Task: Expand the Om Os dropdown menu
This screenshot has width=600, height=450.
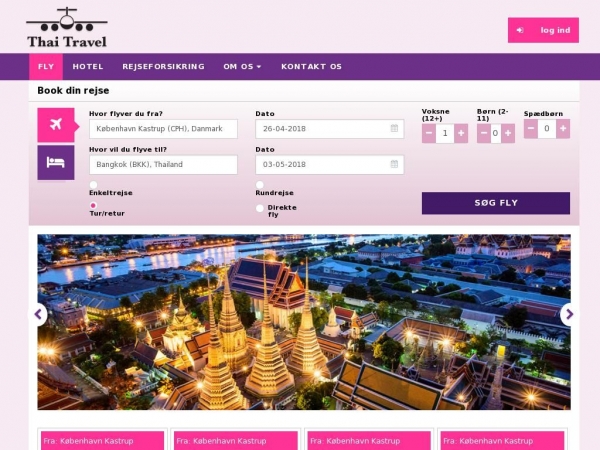Action: (242, 67)
